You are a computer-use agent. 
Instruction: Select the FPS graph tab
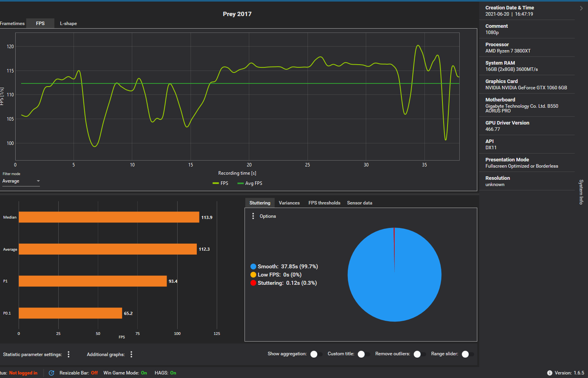coord(40,24)
